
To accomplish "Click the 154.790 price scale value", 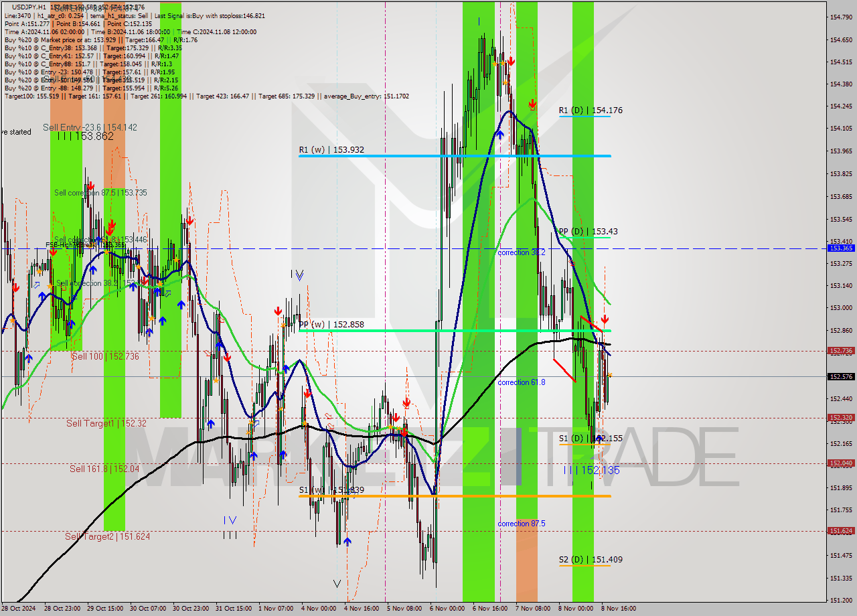I will pos(841,17).
